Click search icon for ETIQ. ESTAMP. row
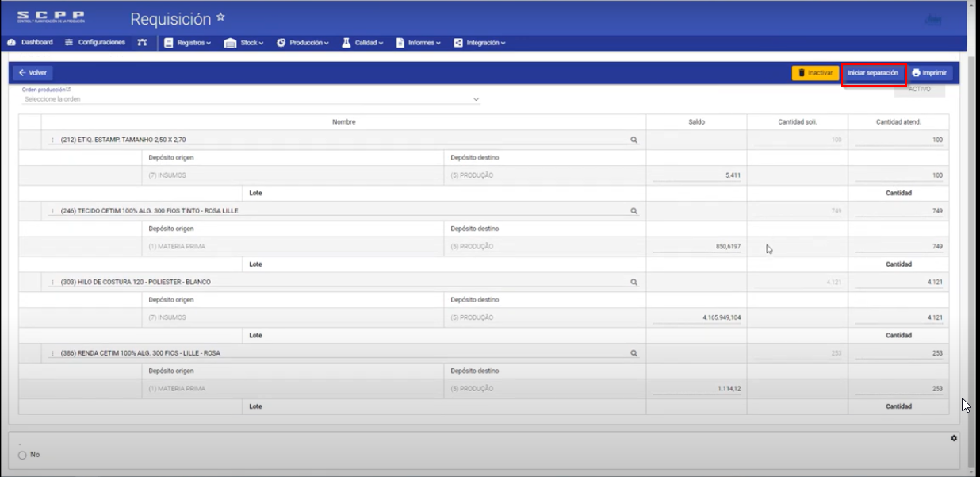 point(634,140)
